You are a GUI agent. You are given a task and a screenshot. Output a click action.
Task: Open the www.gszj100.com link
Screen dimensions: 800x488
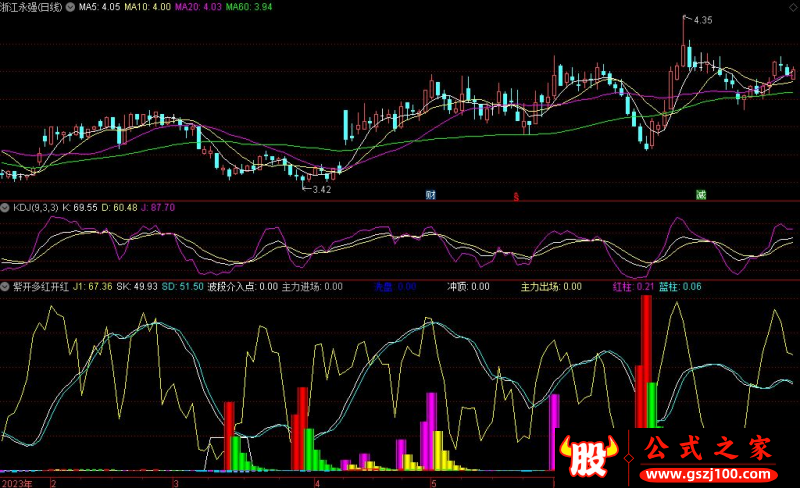710,470
